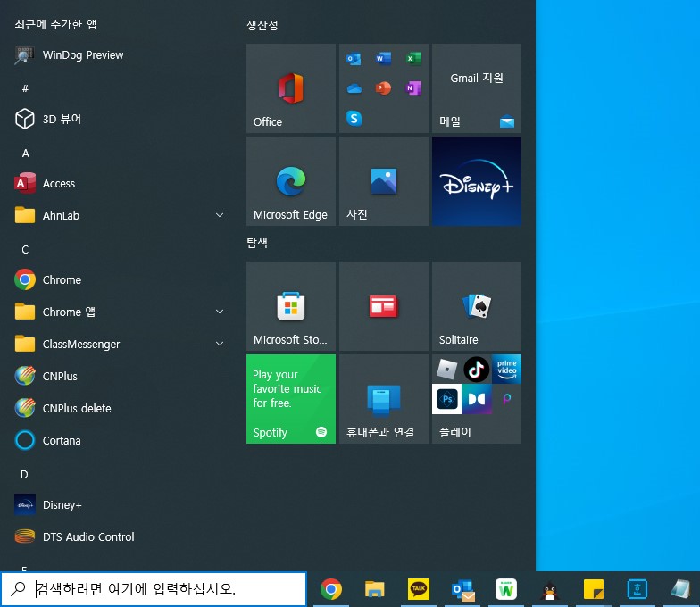
Task: Open Photoshop icon in 플레이 tile
Action: click(446, 399)
